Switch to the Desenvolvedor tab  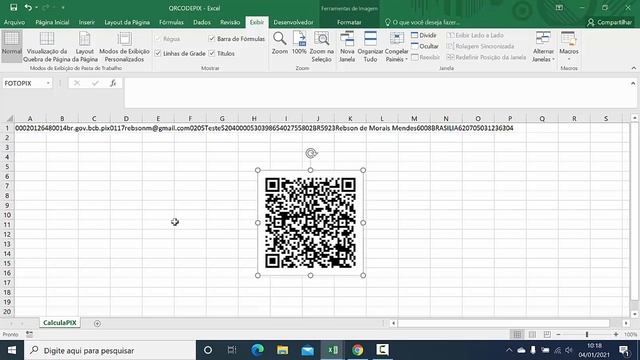pyautogui.click(x=293, y=22)
